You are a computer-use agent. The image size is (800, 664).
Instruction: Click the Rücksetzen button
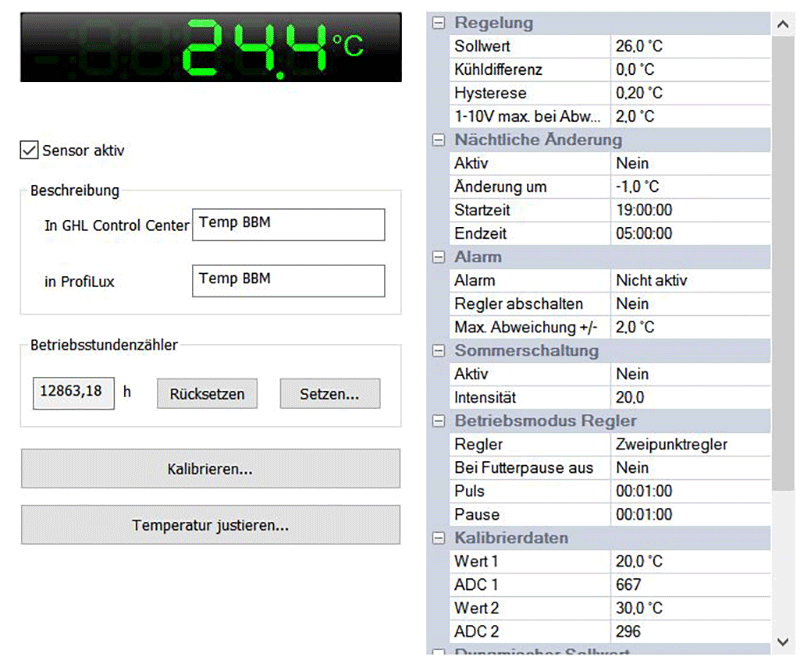click(x=207, y=393)
